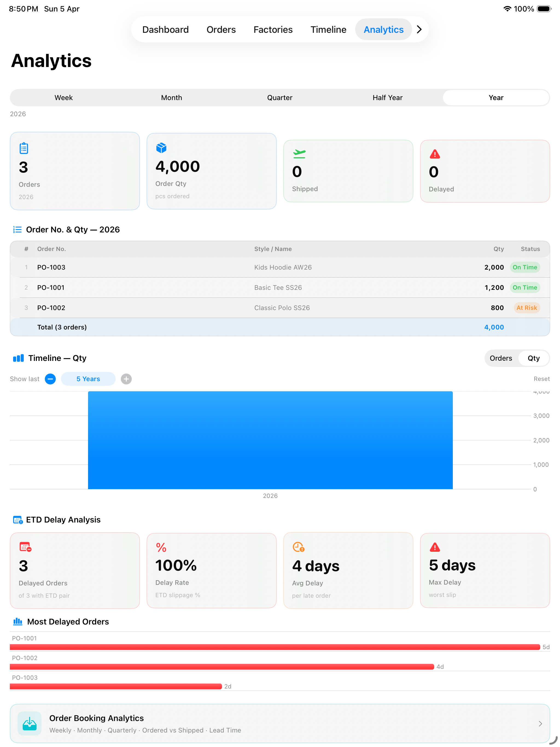
Task: Tap the Classic Polo SS26 style name
Action: pos(282,308)
